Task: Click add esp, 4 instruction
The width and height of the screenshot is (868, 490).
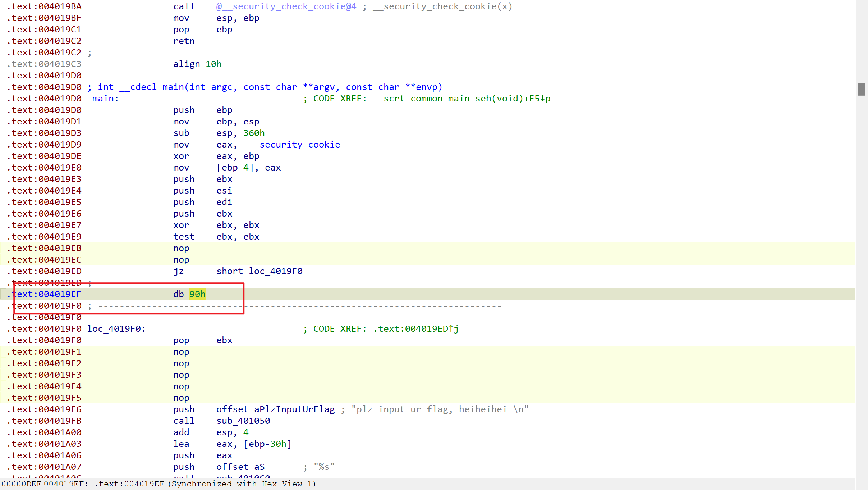Action: click(211, 432)
